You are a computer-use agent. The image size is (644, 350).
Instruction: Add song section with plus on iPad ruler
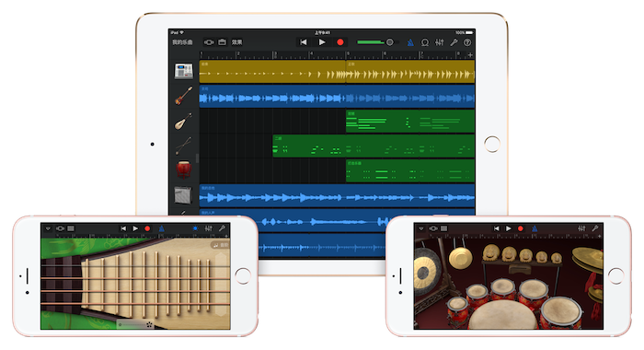click(x=470, y=54)
